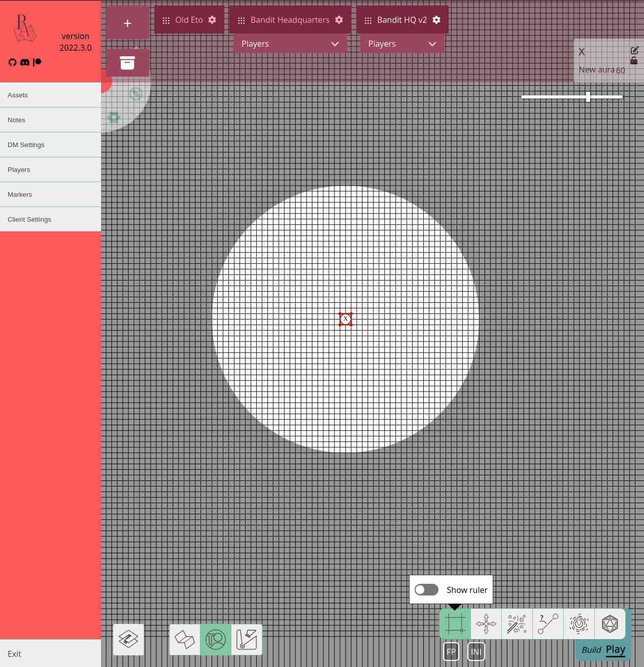Choose the Spell tool wand icon
The image size is (644, 667).
517,624
